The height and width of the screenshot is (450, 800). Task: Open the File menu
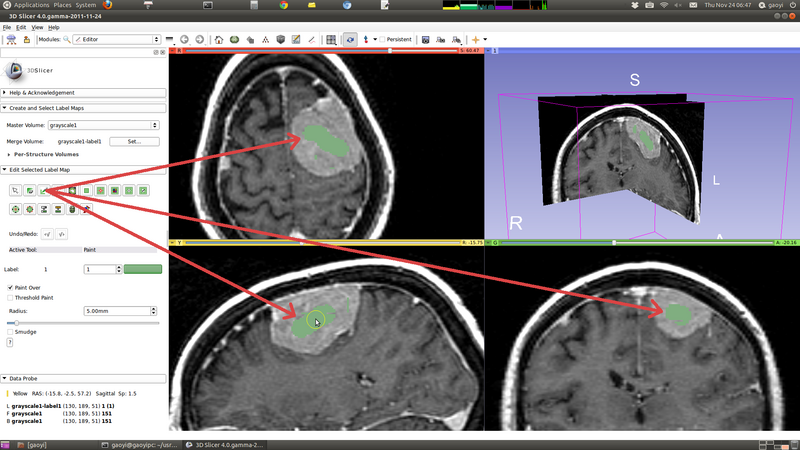(7, 27)
